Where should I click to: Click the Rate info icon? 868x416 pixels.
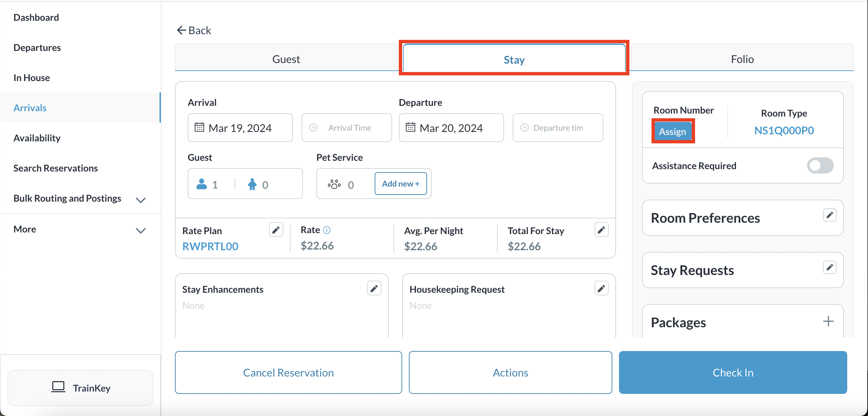click(326, 230)
